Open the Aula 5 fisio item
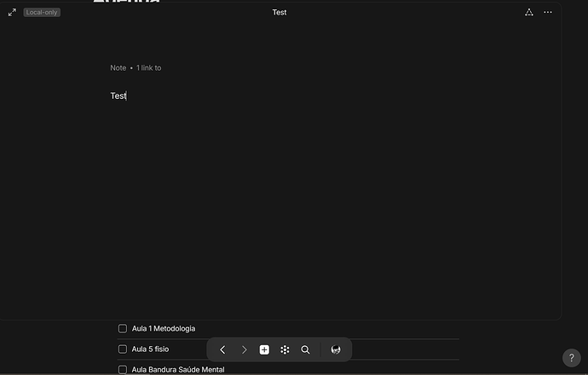Screen dimensions: 588x375 coord(150,349)
